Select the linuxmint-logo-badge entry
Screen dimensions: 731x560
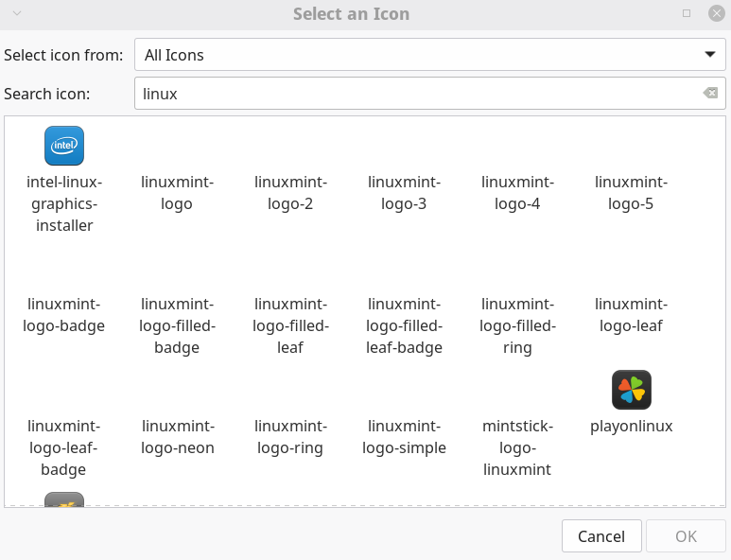click(64, 315)
